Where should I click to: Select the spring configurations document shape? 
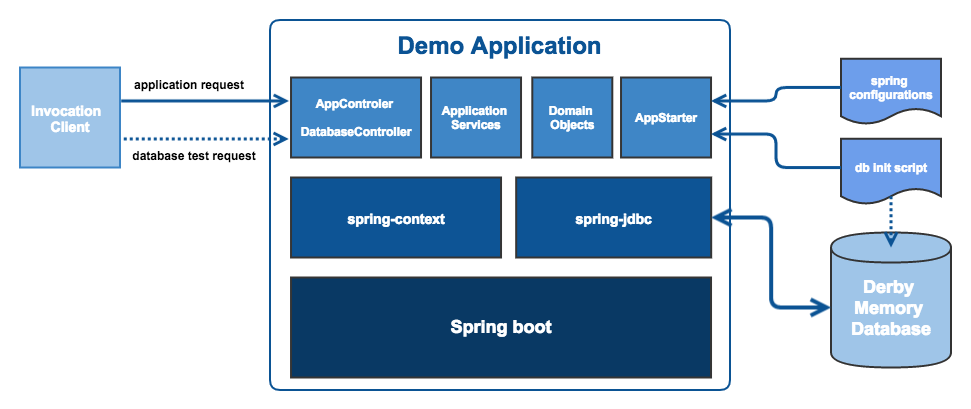[x=890, y=89]
